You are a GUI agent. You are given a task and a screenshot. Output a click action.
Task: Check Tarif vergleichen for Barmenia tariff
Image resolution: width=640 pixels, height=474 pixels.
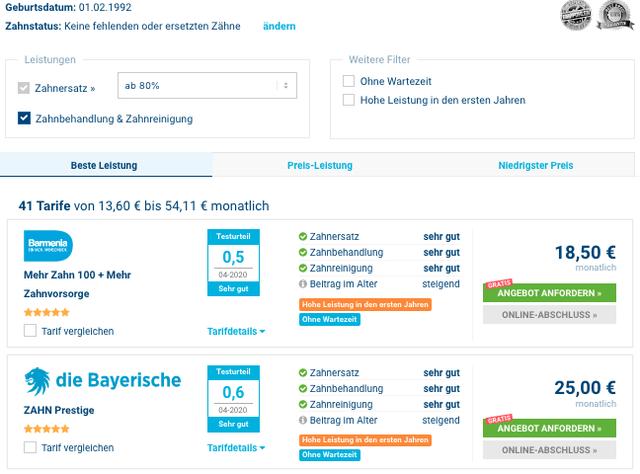click(x=30, y=331)
